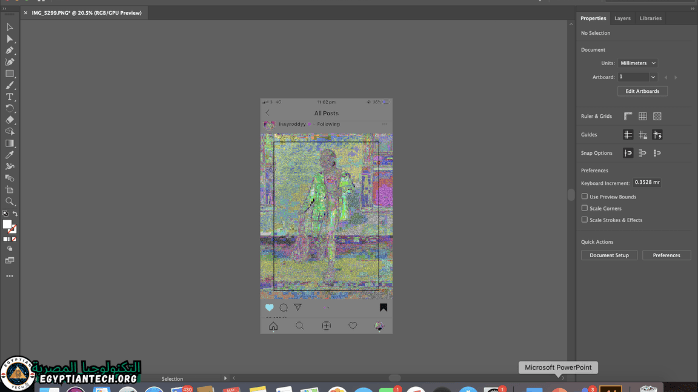Select the Zoom tool
This screenshot has height=392, width=698.
click(9, 202)
